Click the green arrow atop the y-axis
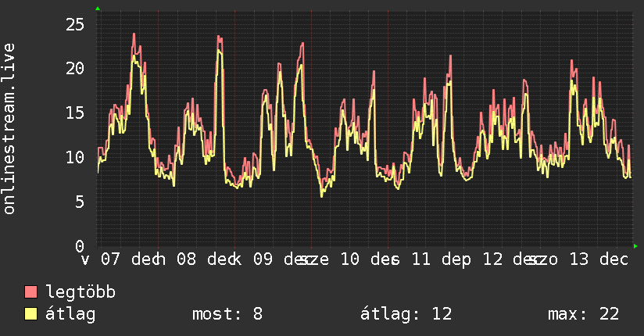644x336 pixels. point(98,9)
